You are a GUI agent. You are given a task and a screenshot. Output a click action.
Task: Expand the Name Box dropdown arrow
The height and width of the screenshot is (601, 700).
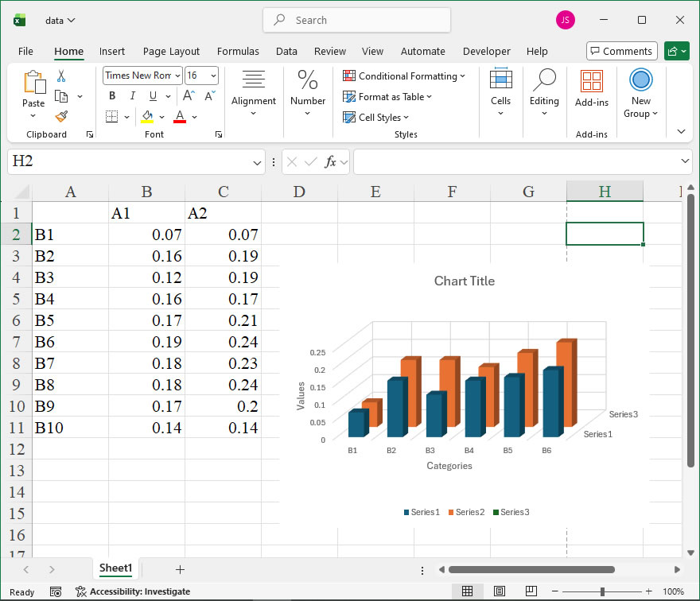pos(257,162)
